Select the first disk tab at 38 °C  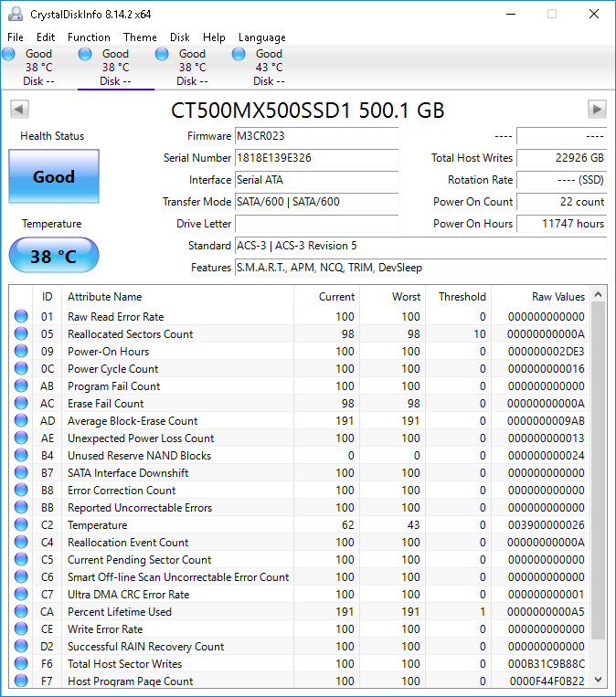[38, 67]
